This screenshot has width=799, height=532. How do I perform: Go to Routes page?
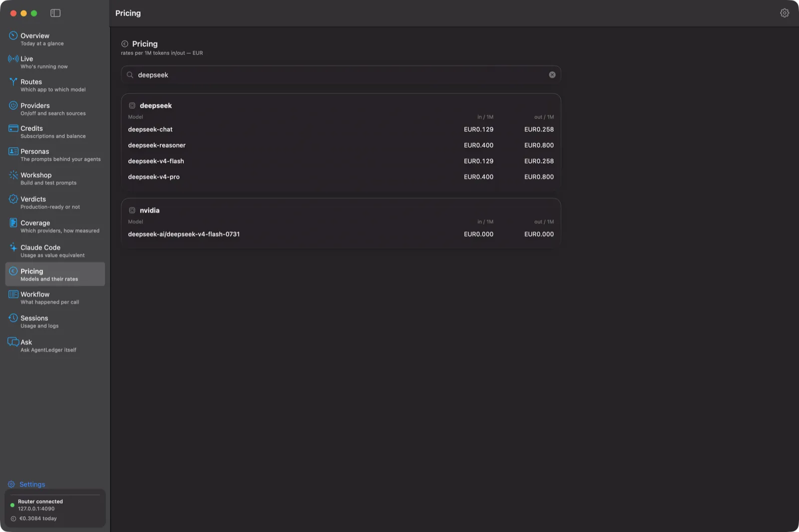point(55,85)
